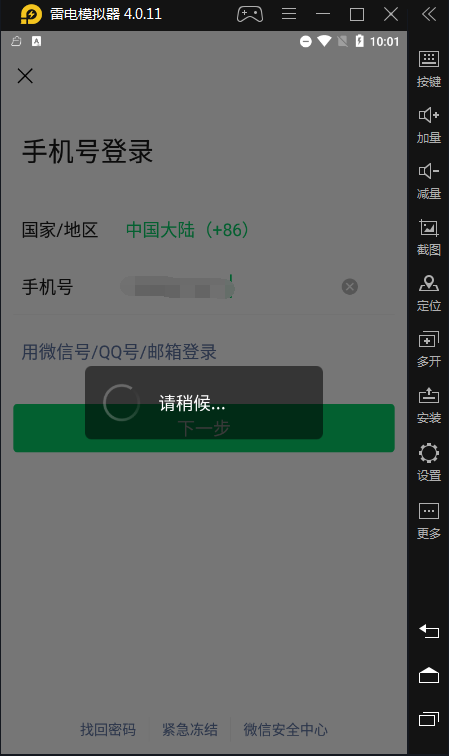Open the emulator hamburger menu

click(x=289, y=14)
